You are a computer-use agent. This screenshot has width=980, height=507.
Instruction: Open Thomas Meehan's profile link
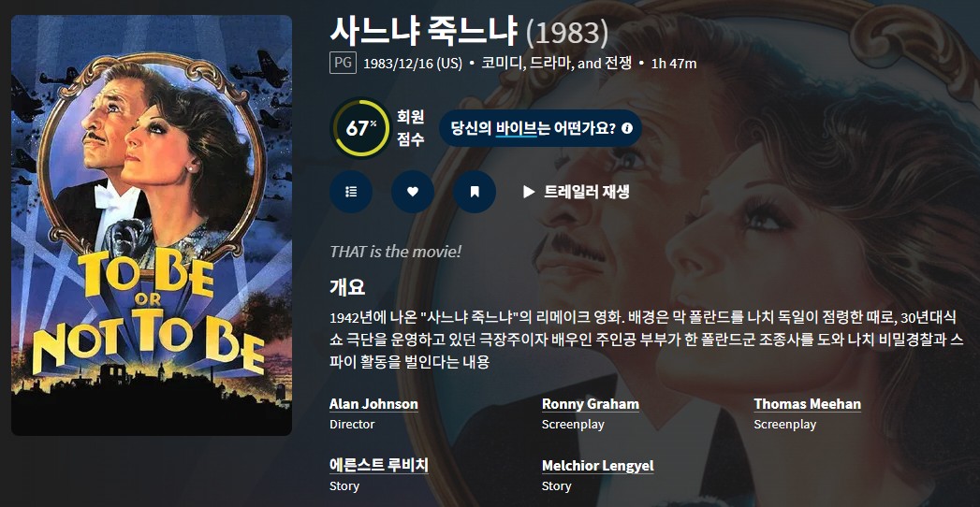[x=807, y=404]
